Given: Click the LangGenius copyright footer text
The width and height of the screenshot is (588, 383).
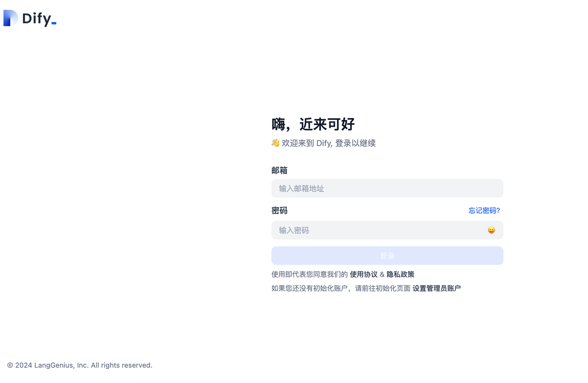Looking at the screenshot, I should (80, 365).
